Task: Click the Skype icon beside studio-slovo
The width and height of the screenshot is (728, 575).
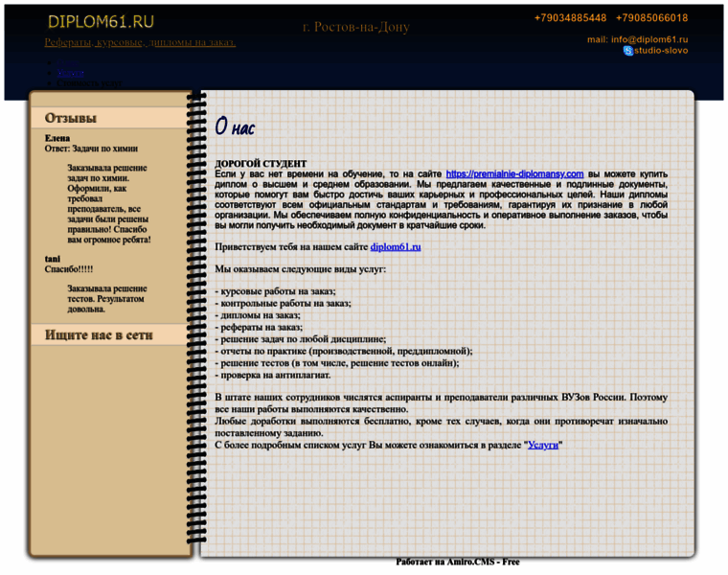Action: [628, 51]
